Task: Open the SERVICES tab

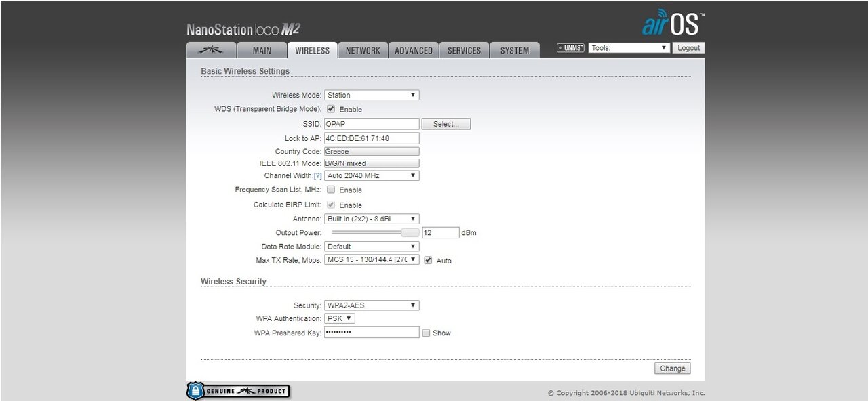Action: coord(465,50)
